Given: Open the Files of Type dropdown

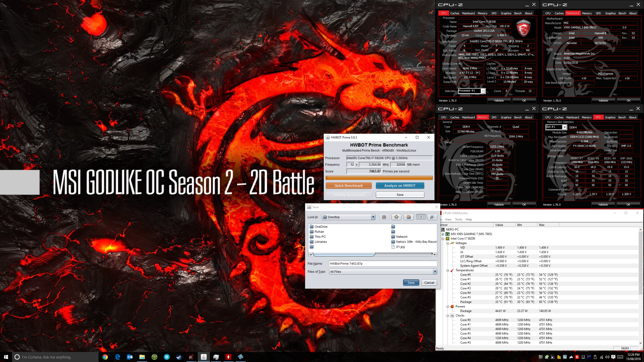Looking at the screenshot, I should [x=383, y=271].
